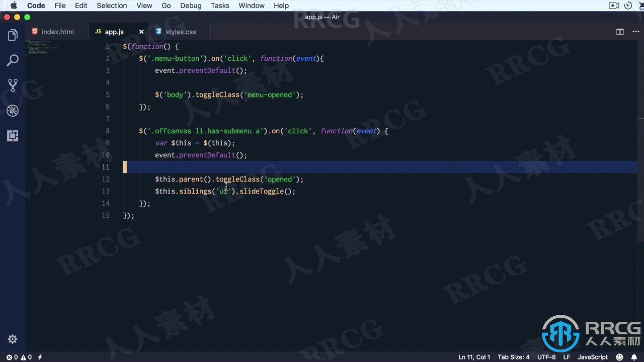Click line number 12 in the gutter
Screen dimensions: 644x362
[105, 179]
